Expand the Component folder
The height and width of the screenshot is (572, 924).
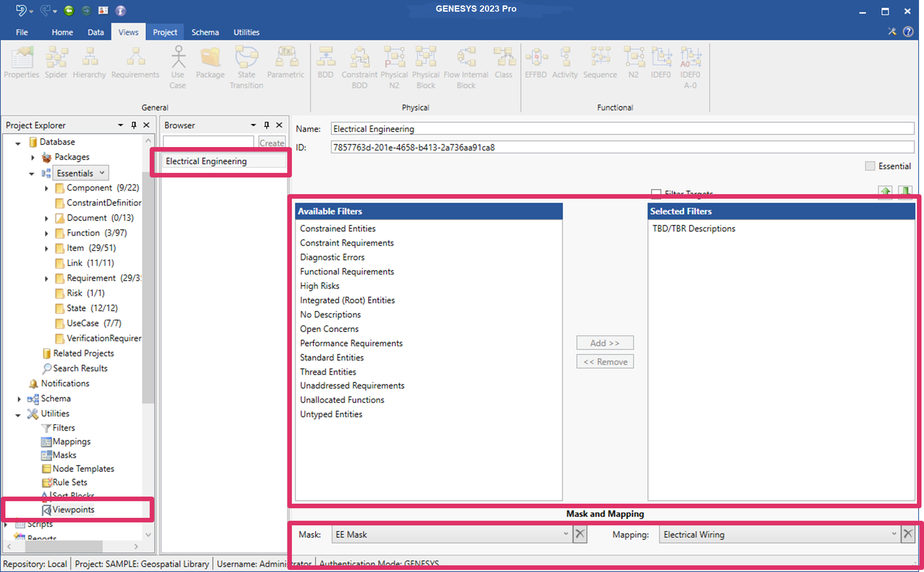[46, 188]
